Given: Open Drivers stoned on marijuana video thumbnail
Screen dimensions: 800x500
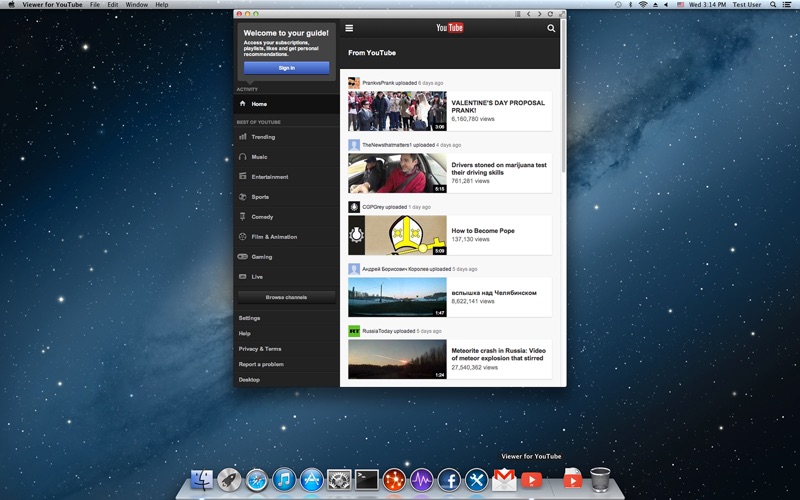Looking at the screenshot, I should pos(397,173).
